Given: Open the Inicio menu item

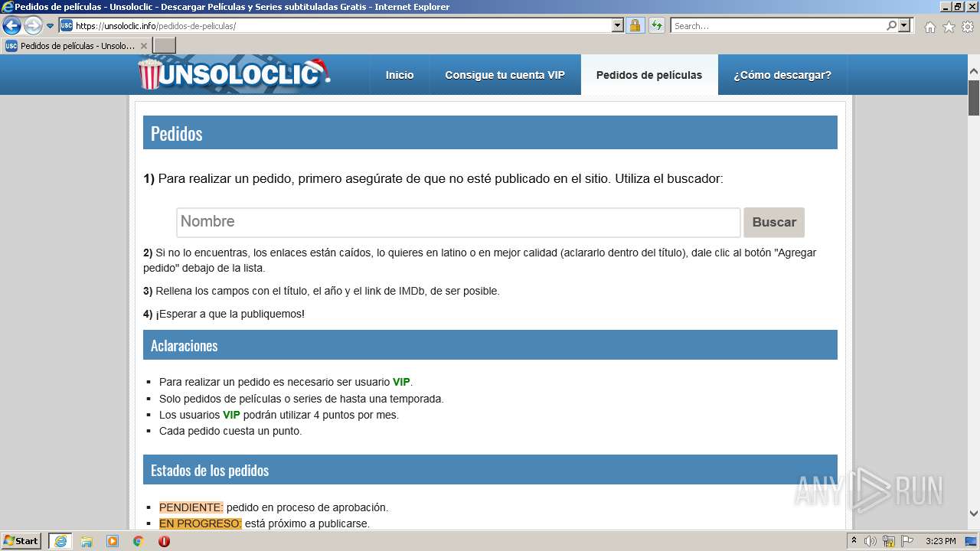Looking at the screenshot, I should click(400, 75).
